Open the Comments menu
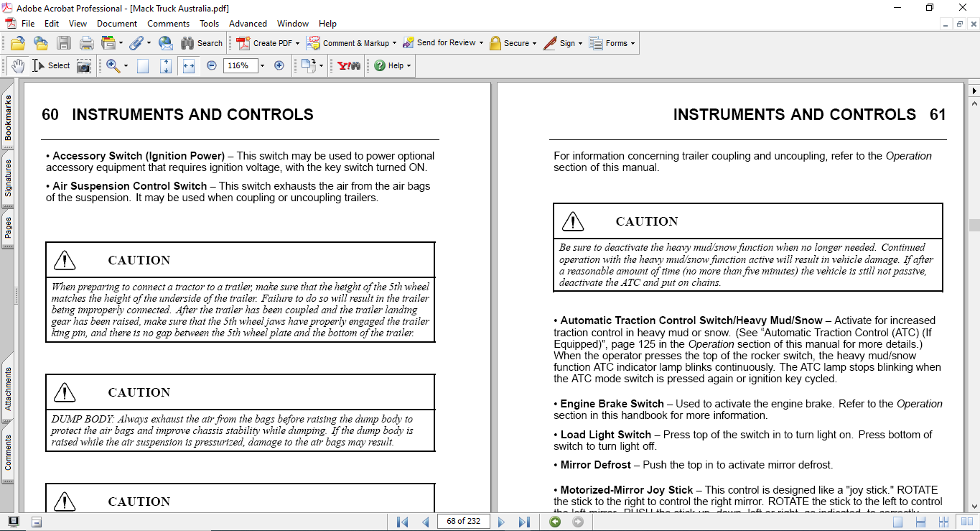This screenshot has height=531, width=980. click(x=169, y=24)
